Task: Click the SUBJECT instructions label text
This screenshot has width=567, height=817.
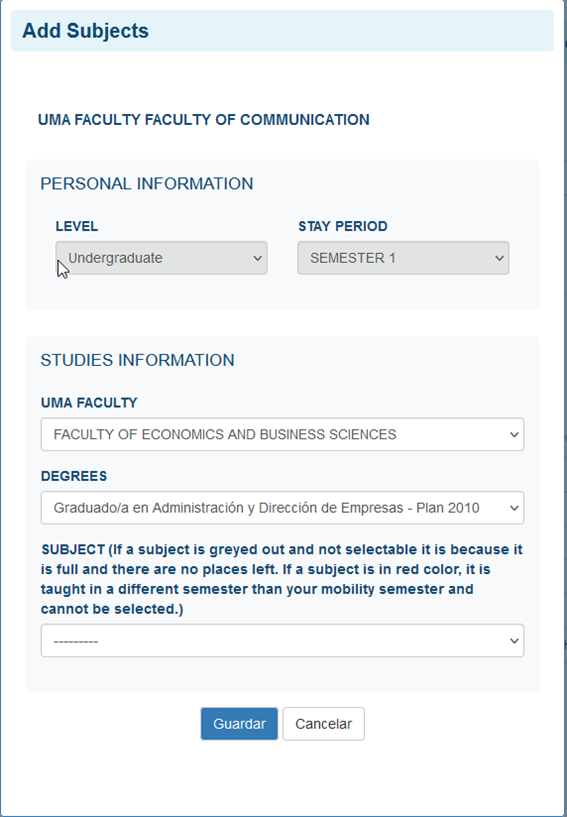Action: coord(282,579)
